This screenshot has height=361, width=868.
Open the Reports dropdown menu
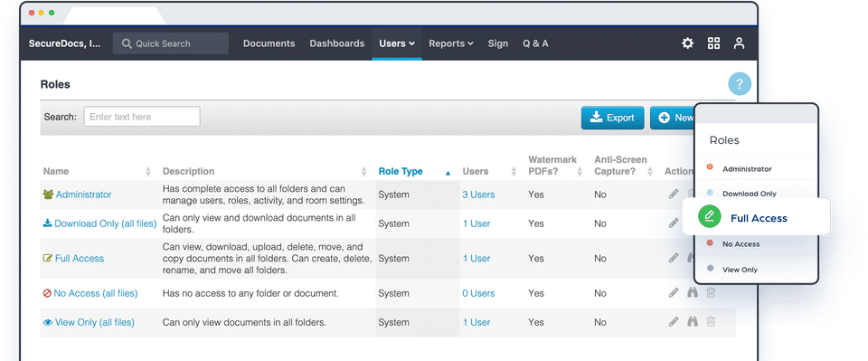pos(451,43)
